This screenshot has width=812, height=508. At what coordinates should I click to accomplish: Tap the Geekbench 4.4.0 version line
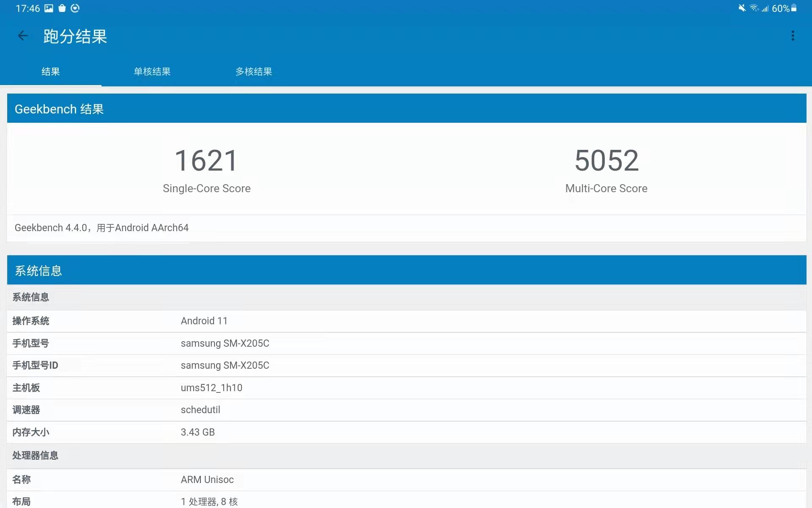click(101, 228)
